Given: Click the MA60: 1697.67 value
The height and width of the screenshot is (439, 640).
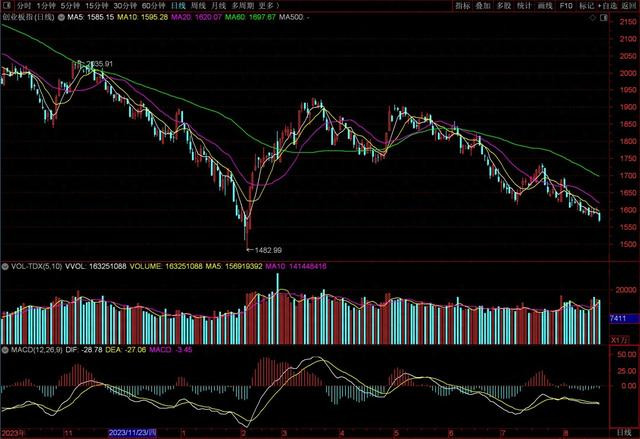Looking at the screenshot, I should [250, 18].
